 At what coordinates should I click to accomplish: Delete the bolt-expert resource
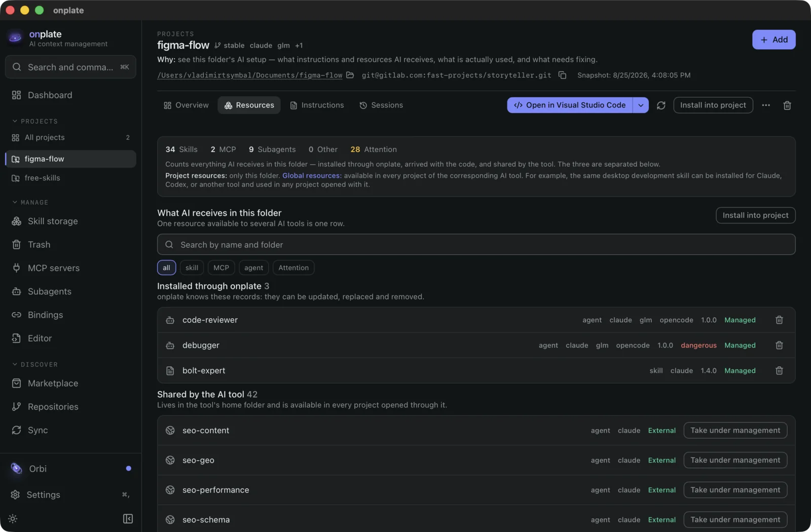(x=780, y=371)
